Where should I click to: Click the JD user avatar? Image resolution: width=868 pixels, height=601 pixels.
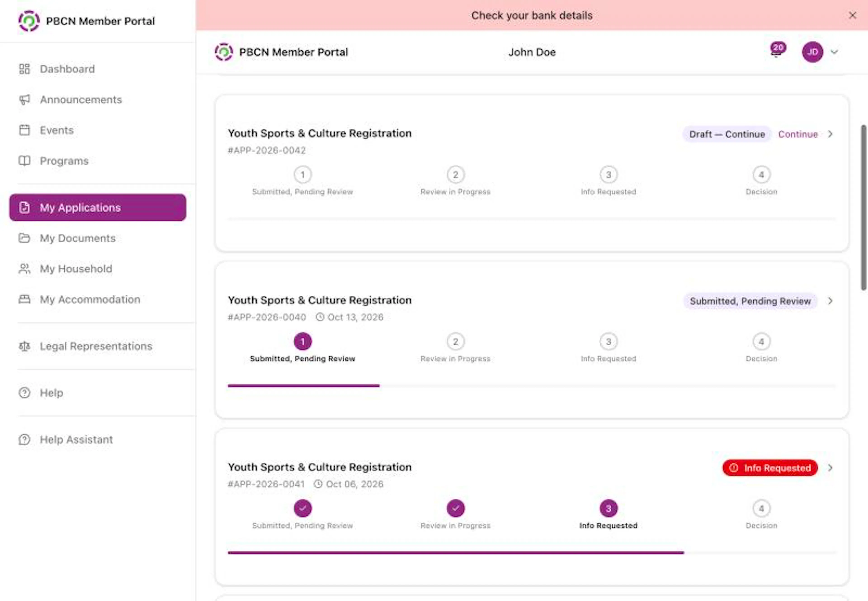tap(812, 52)
